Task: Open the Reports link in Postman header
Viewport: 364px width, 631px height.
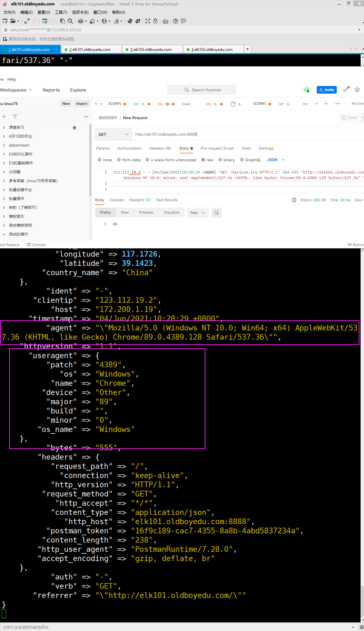Action: tap(51, 90)
